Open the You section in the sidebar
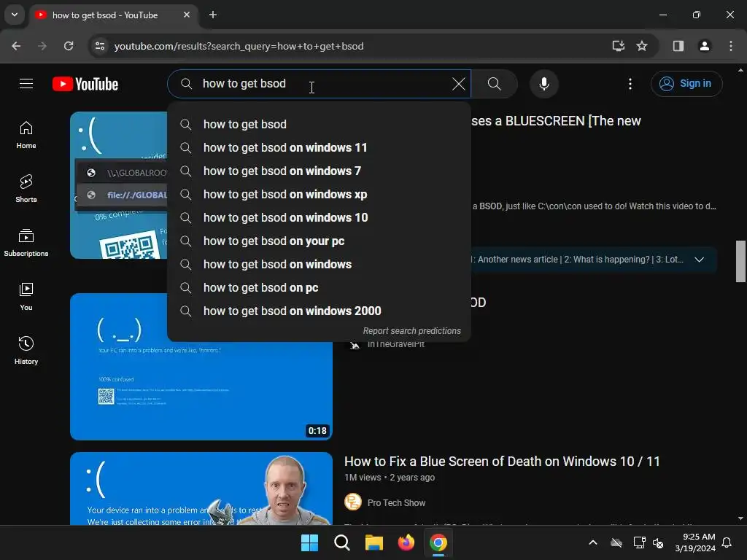The image size is (747, 560). click(26, 297)
